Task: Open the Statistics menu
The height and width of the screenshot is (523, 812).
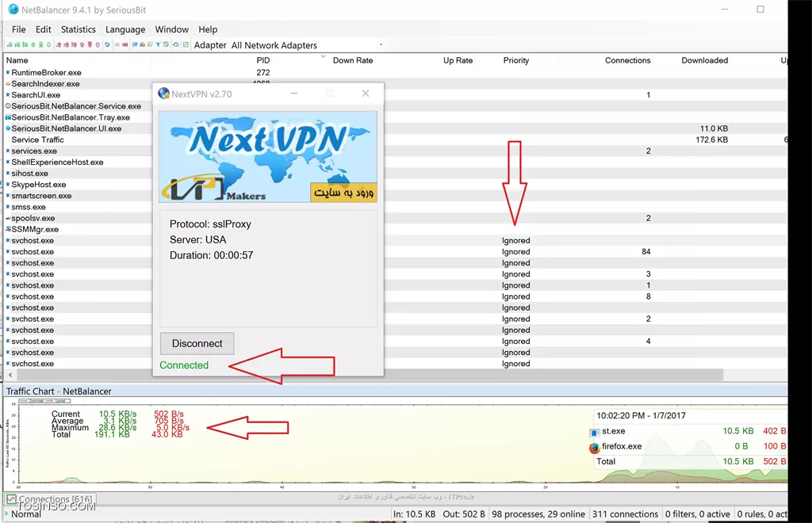Action: pos(79,29)
